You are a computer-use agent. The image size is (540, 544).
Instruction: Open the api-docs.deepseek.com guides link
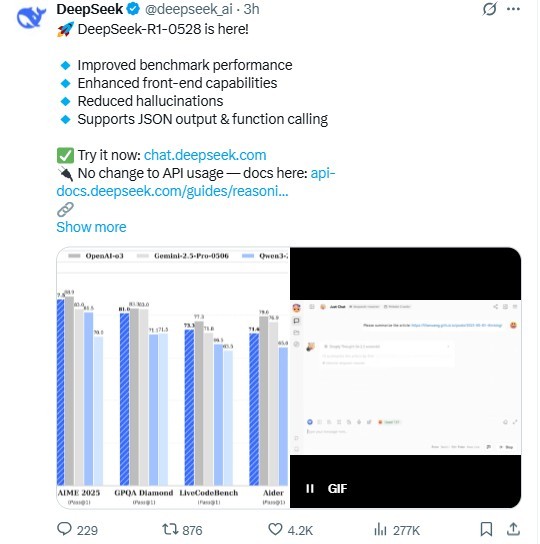(x=196, y=182)
